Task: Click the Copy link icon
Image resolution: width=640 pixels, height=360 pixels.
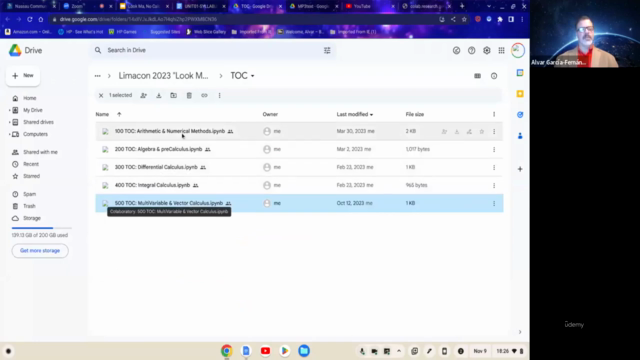Action: coord(204,96)
